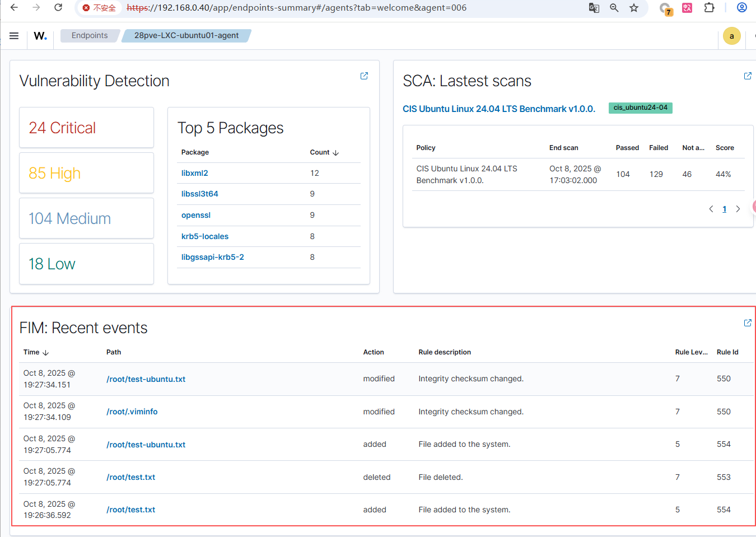
Task: Go to next SCA page chevron
Action: [x=738, y=209]
